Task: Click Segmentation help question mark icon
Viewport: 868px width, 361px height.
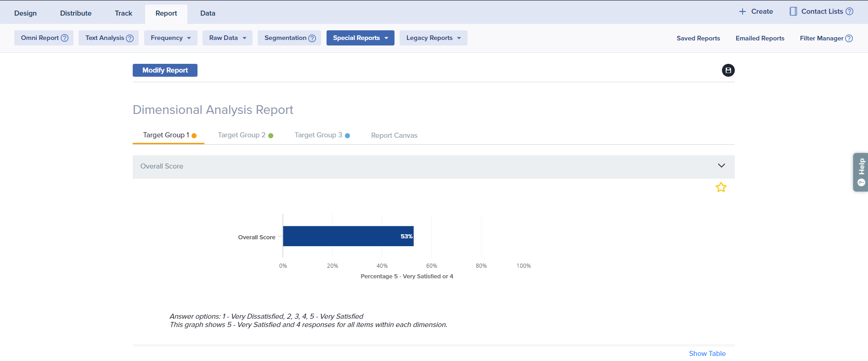Action: [x=312, y=38]
